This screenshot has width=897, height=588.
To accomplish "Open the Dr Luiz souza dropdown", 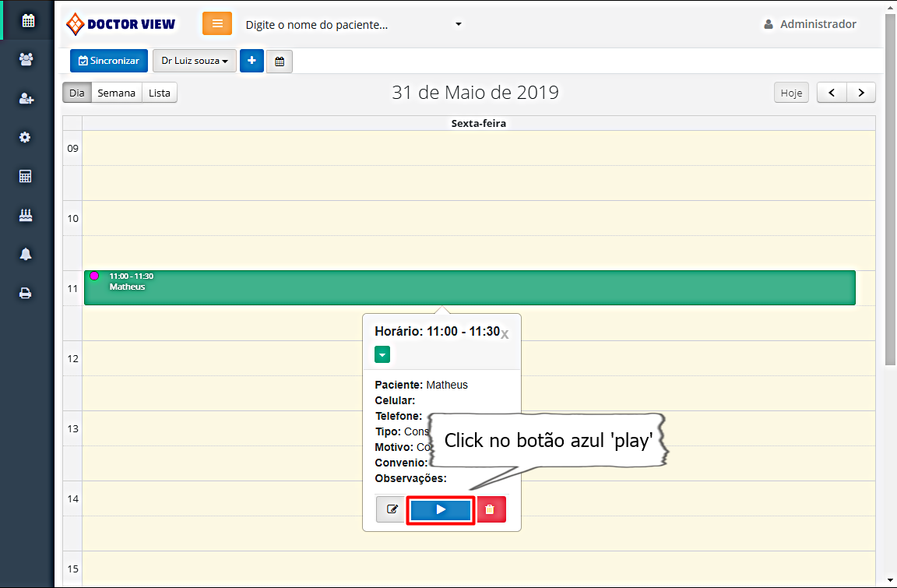I will pyautogui.click(x=194, y=61).
